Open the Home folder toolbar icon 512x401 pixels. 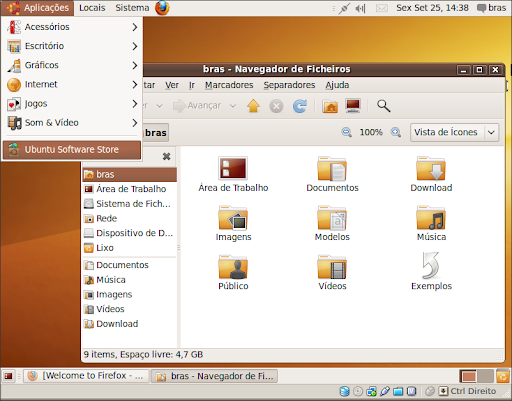coord(330,106)
